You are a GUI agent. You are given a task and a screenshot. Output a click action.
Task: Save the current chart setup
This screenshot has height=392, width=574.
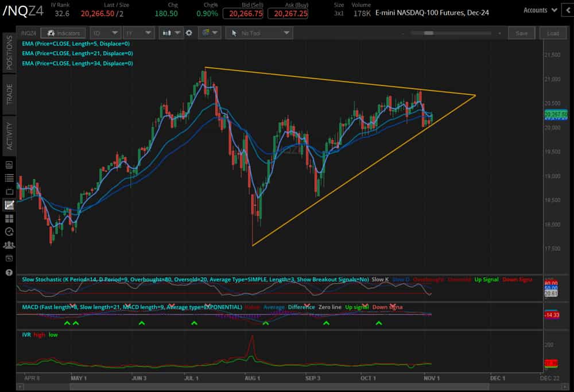pos(521,33)
